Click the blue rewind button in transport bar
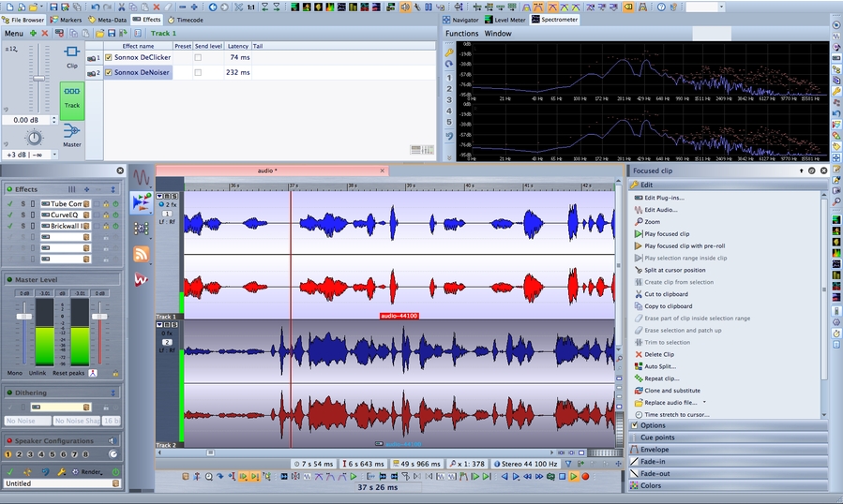The image size is (843, 504). coord(527,477)
